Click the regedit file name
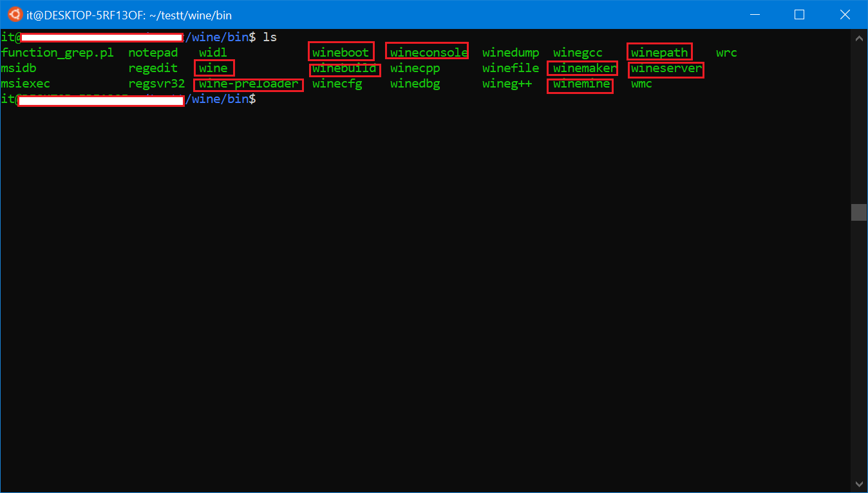Image resolution: width=868 pixels, height=493 pixels. [x=153, y=68]
